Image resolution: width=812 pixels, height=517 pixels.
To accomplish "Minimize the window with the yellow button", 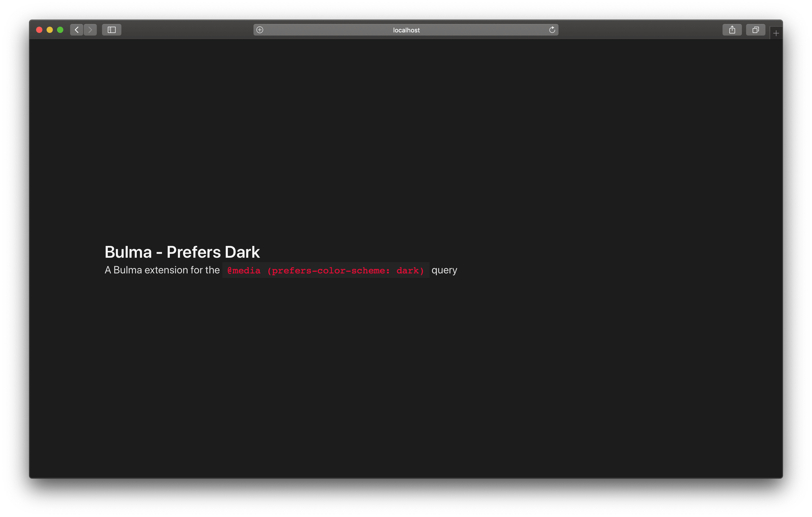I will click(x=49, y=30).
